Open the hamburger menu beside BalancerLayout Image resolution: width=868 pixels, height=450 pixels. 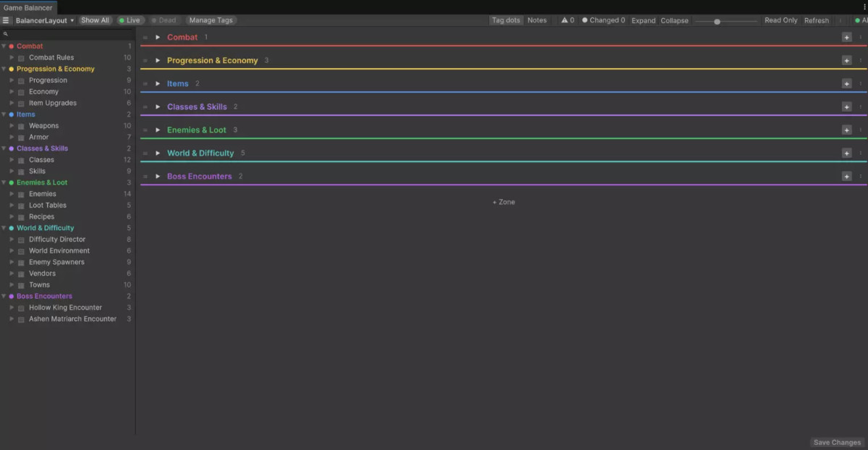(6, 20)
